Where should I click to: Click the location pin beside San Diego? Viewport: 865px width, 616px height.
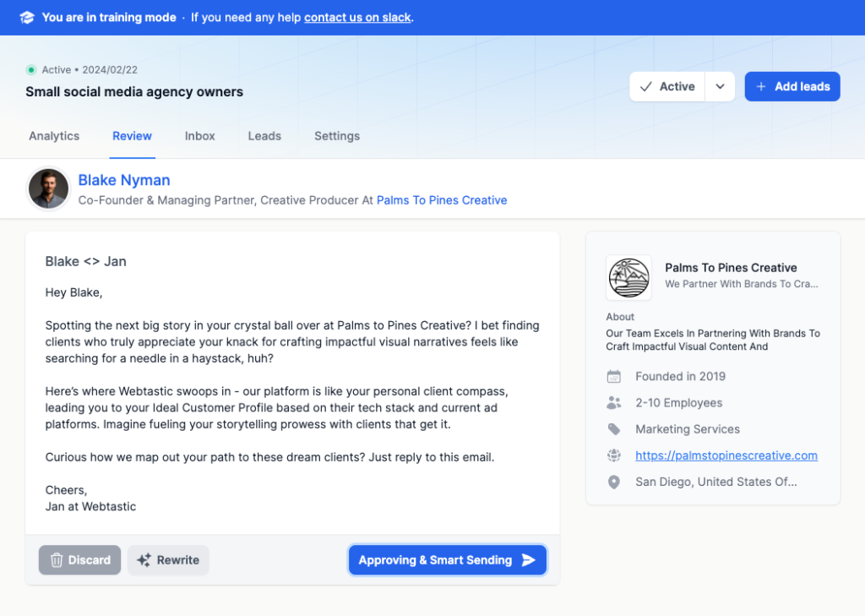615,482
